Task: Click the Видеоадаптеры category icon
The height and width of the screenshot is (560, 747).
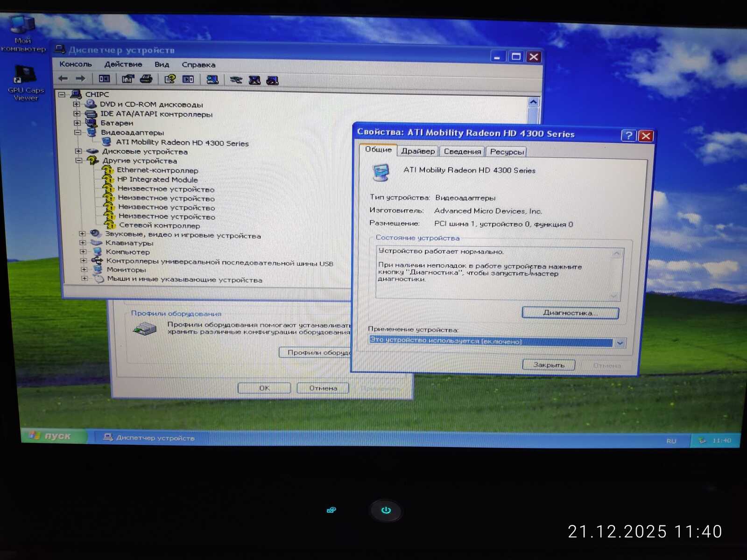Action: [92, 132]
